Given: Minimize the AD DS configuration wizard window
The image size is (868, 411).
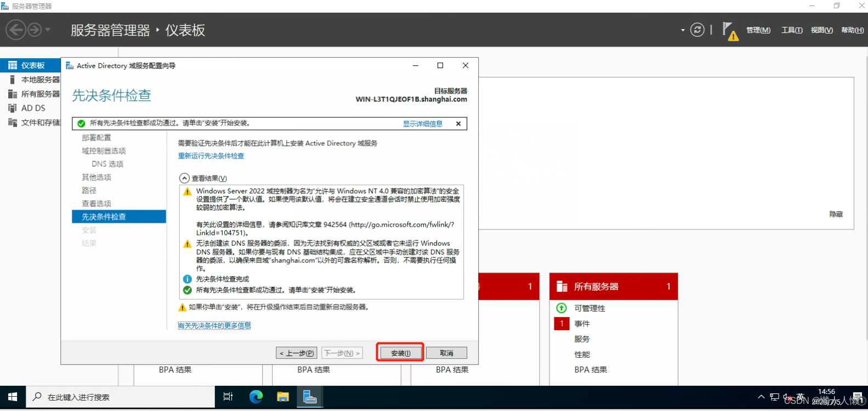Looking at the screenshot, I should point(415,65).
